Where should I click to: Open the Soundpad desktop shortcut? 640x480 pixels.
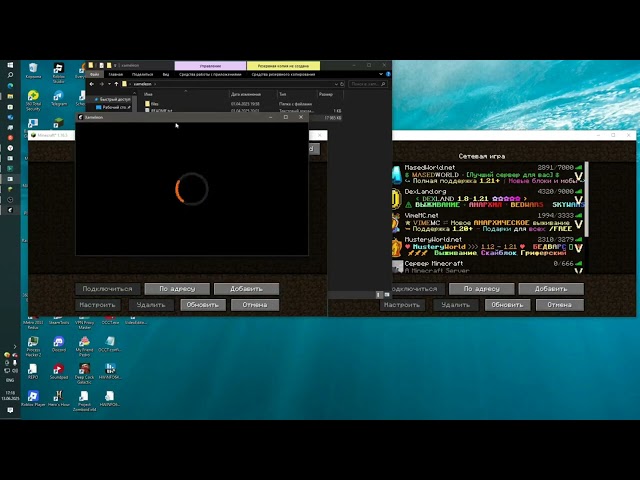(59, 371)
